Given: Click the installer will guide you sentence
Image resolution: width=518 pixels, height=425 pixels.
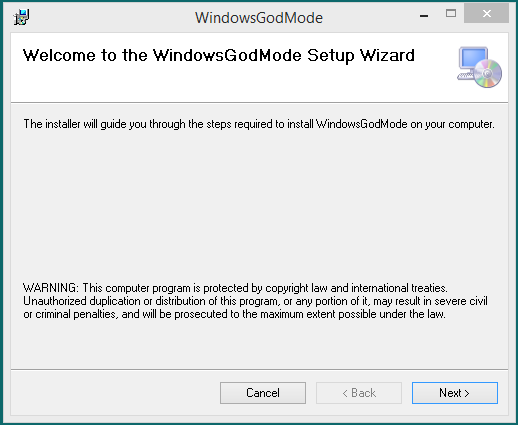Looking at the screenshot, I should pyautogui.click(x=259, y=124).
